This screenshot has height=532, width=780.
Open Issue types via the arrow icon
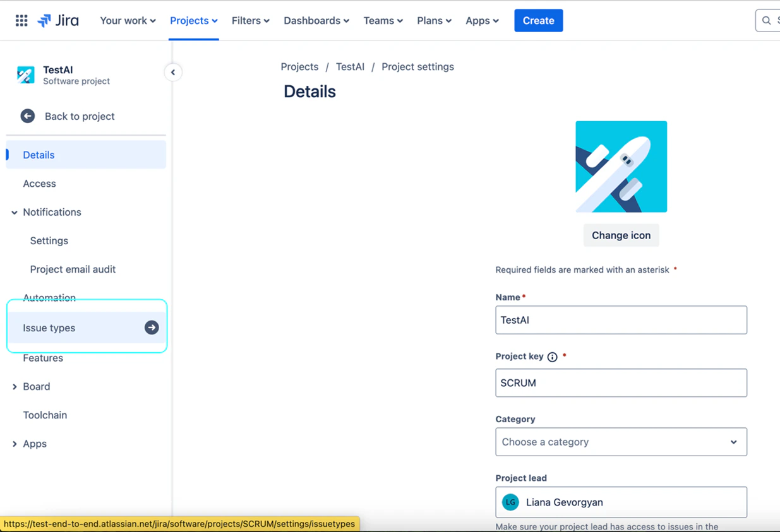151,328
